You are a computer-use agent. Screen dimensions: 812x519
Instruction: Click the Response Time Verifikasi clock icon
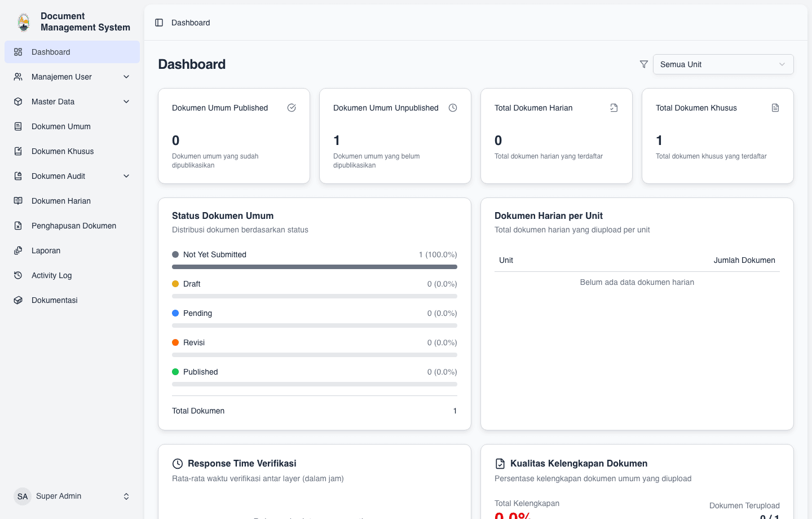(178, 464)
